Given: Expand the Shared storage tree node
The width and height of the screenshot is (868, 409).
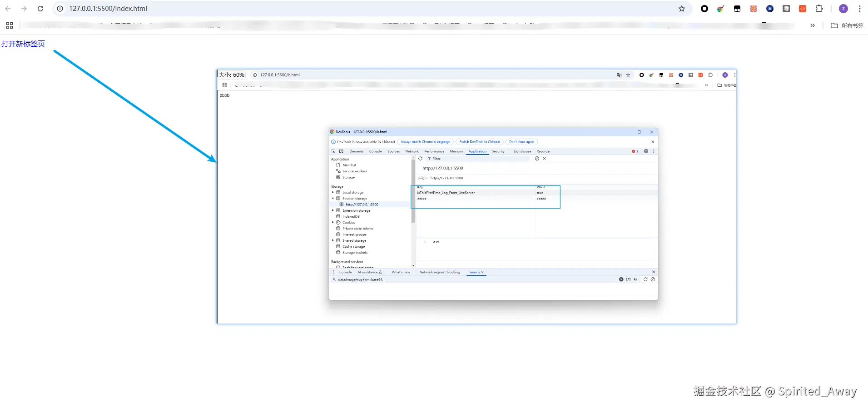Looking at the screenshot, I should [x=333, y=240].
